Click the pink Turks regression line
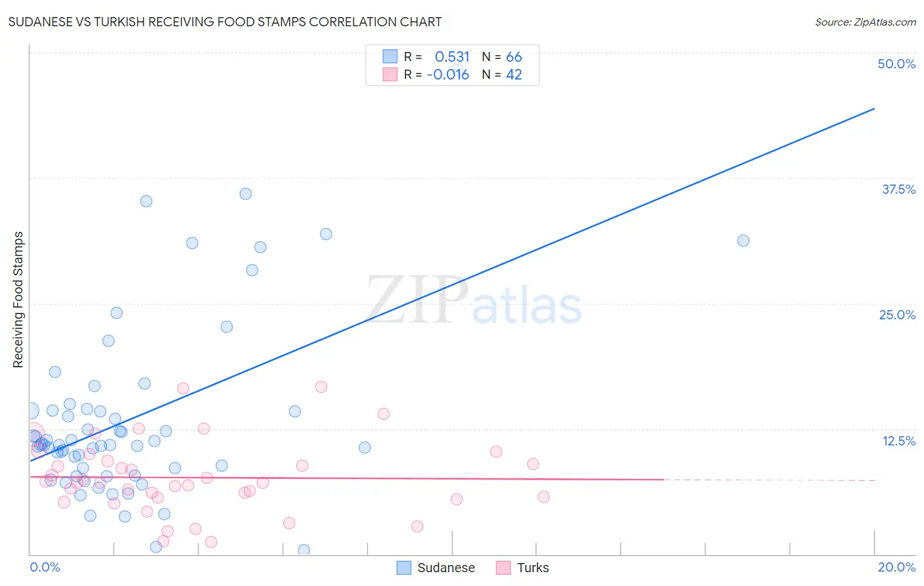This screenshot has height=586, width=924. click(347, 478)
